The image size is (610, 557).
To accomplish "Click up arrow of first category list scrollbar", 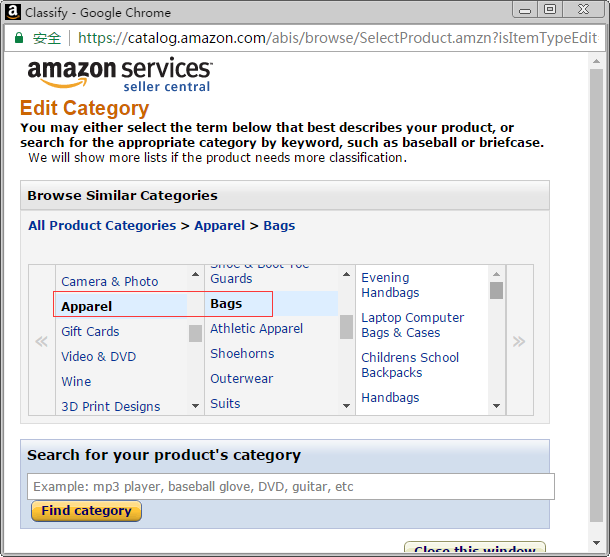I will click(195, 275).
